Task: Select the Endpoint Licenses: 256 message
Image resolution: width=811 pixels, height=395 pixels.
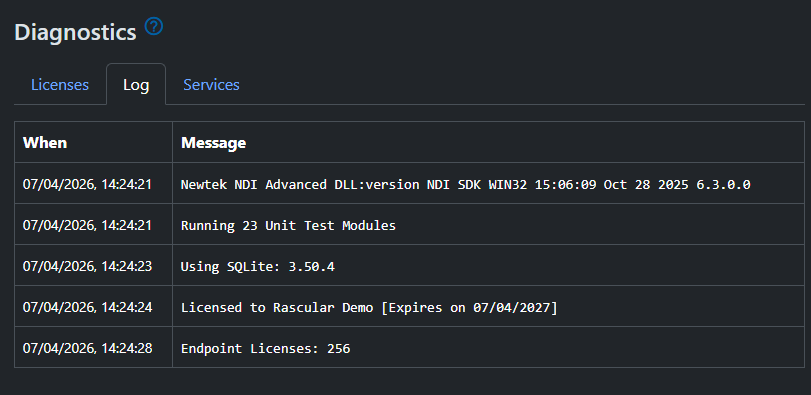Action: pos(265,349)
